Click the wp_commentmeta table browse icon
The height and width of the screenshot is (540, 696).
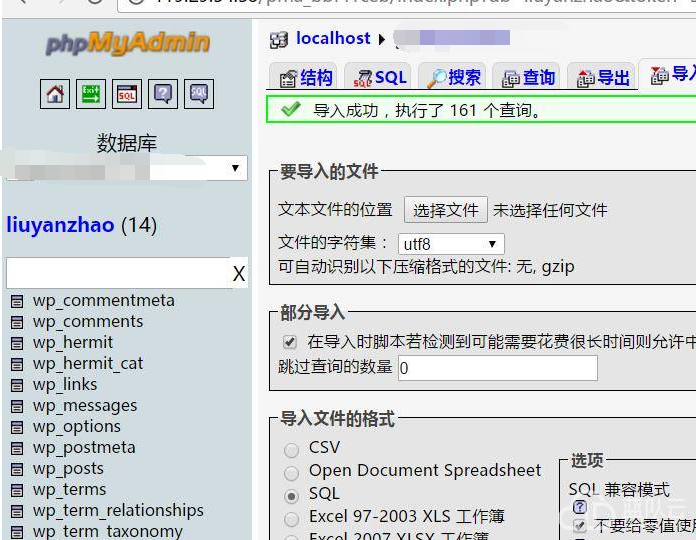(x=17, y=301)
